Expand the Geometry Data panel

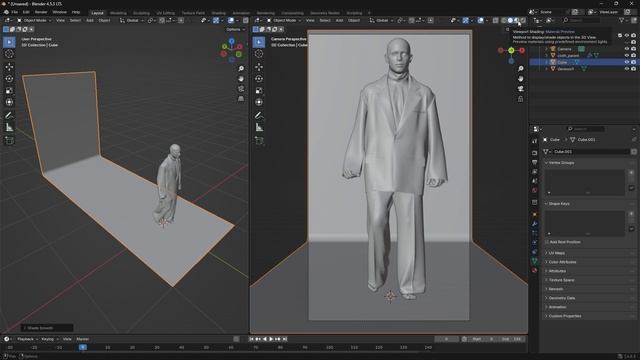[562, 298]
